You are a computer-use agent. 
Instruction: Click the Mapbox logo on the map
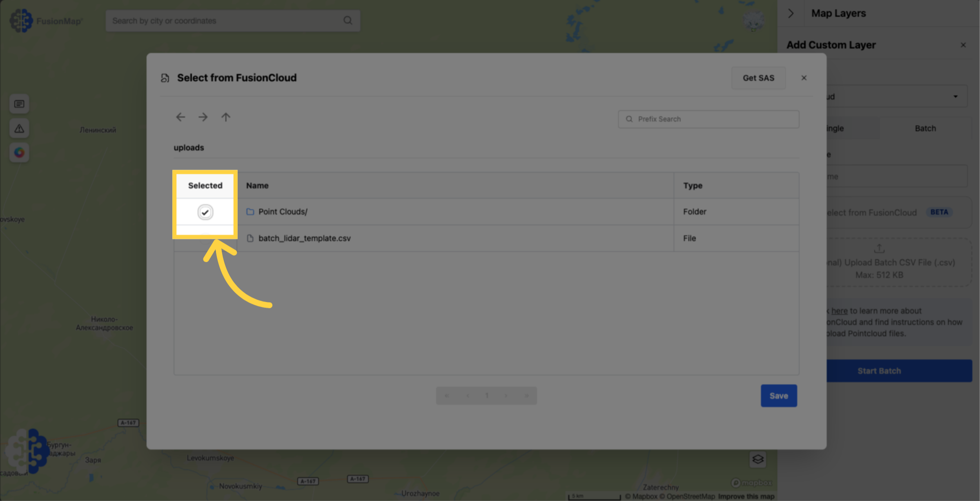751,483
